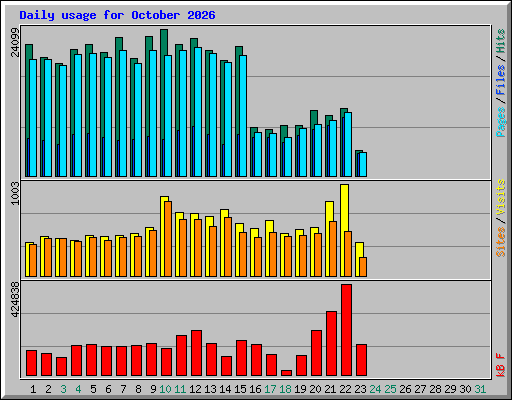Click green weekend day label 25
512x400 pixels.
(390, 389)
